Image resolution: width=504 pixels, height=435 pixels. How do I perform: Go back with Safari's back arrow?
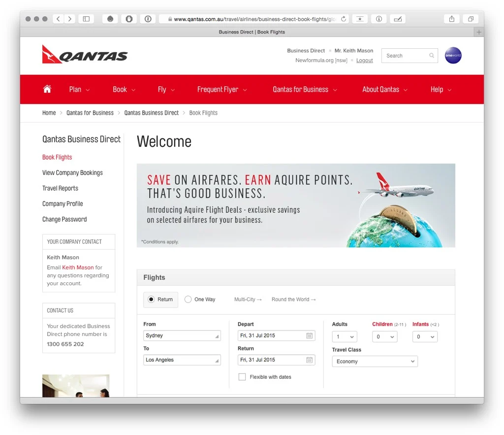click(x=58, y=19)
